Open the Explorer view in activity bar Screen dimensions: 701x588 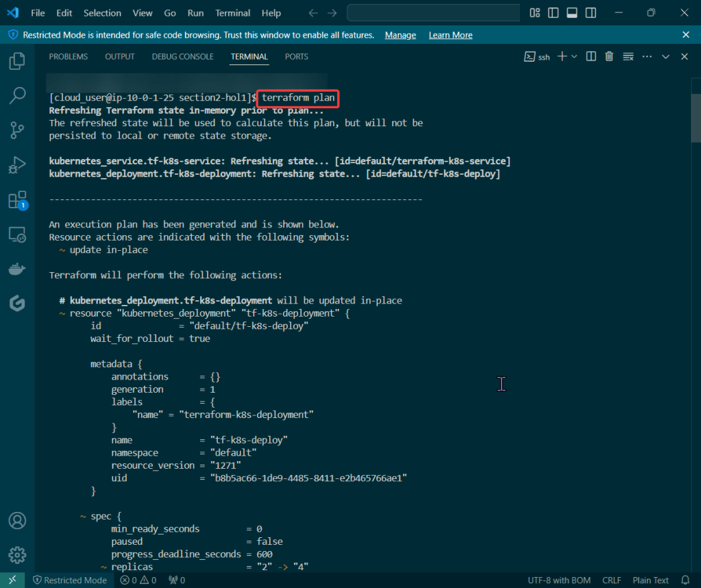[17, 61]
